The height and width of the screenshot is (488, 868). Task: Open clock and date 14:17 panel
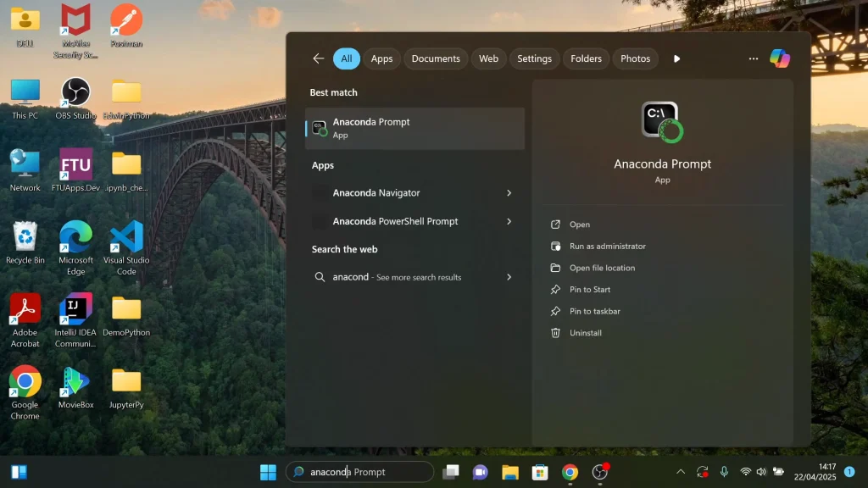pos(815,472)
